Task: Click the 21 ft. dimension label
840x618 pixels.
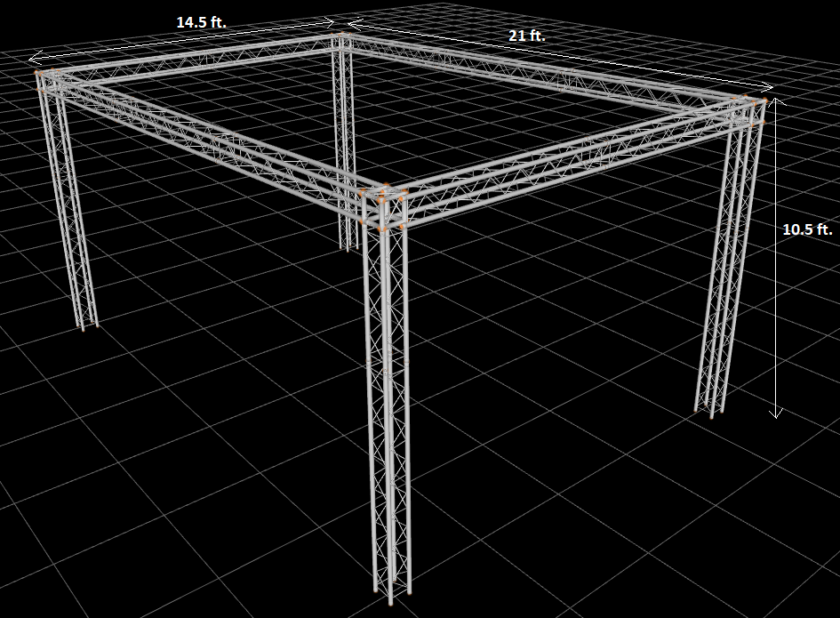Action: coord(526,36)
